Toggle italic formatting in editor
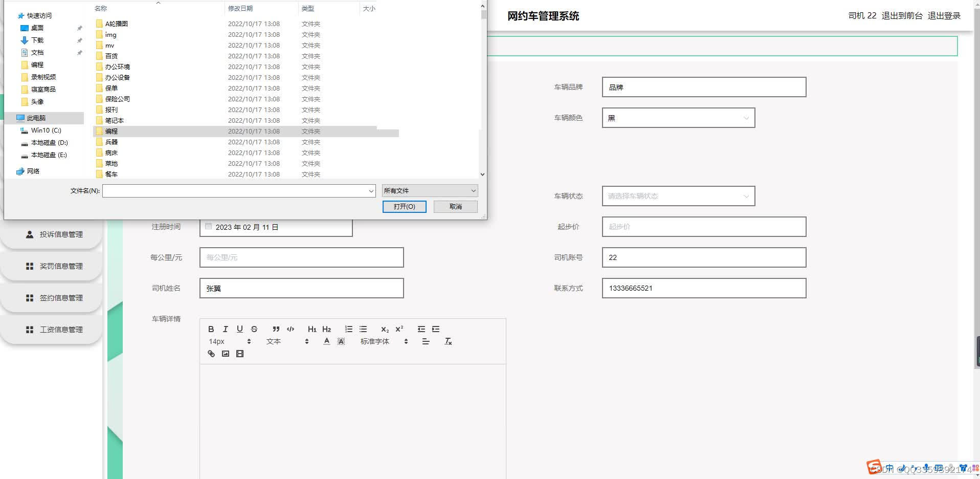 tap(225, 329)
